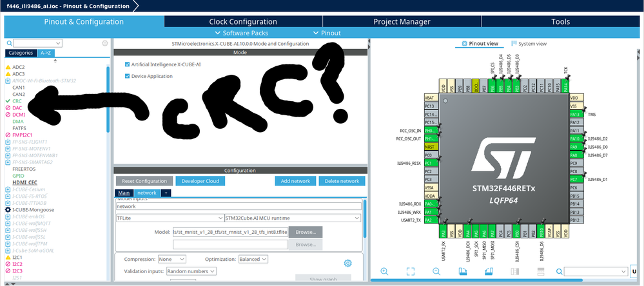Click the plus tab to add network
The height and width of the screenshot is (286, 644).
(x=166, y=193)
